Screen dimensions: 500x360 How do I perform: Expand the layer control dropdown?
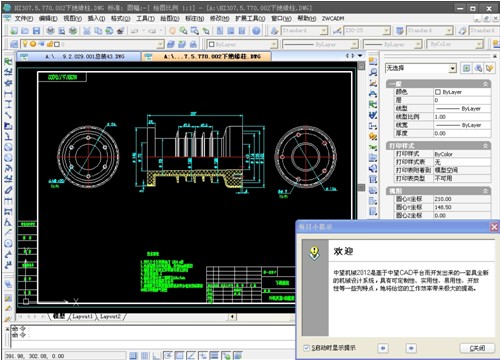coord(92,44)
